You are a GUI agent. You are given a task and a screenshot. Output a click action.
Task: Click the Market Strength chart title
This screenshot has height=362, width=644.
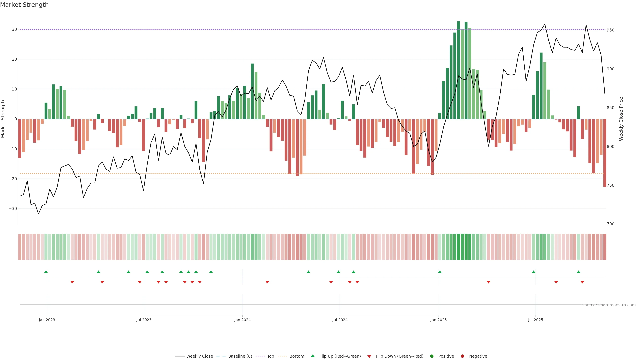(24, 5)
